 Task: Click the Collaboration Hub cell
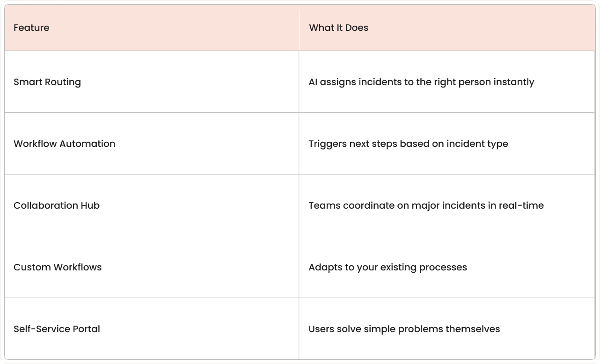click(57, 205)
